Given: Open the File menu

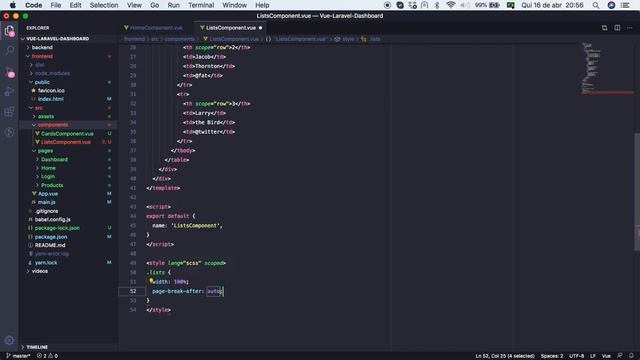Looking at the screenshot, I should [x=56, y=5].
